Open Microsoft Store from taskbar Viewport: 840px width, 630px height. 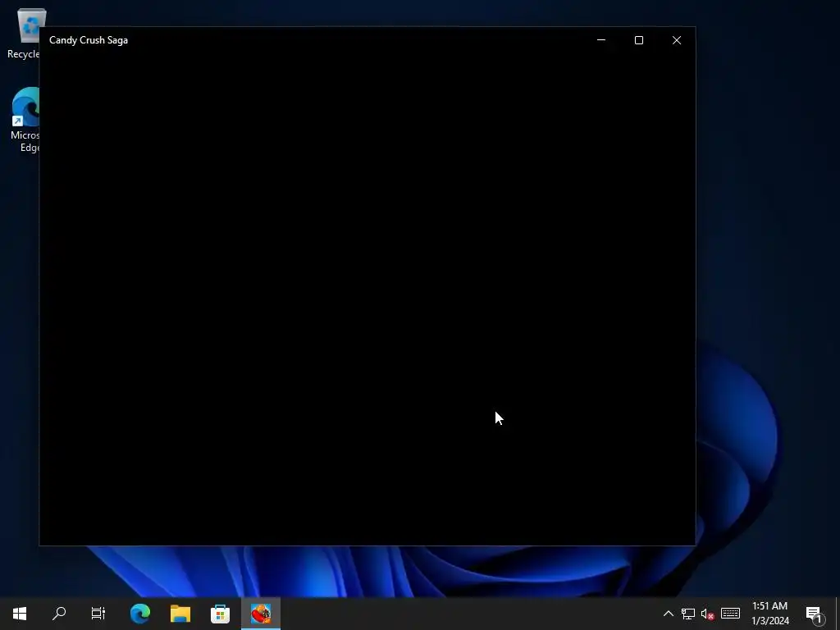pos(220,614)
